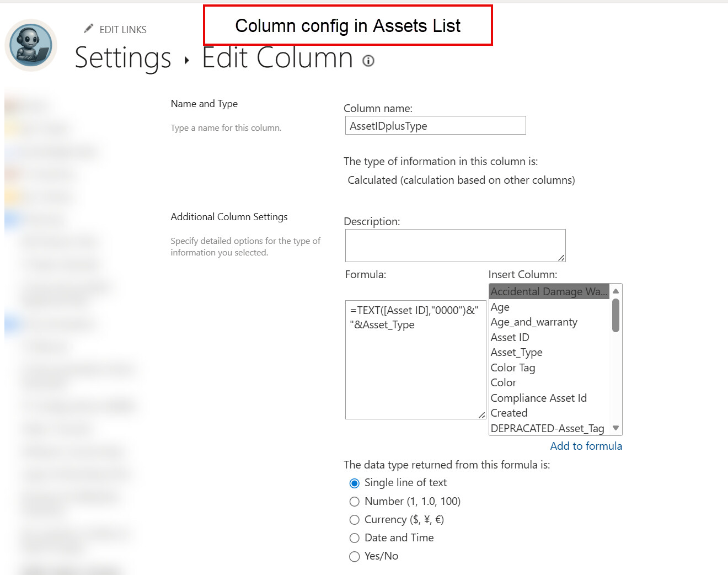Click the EDIT LINKS pencil icon

coord(88,29)
